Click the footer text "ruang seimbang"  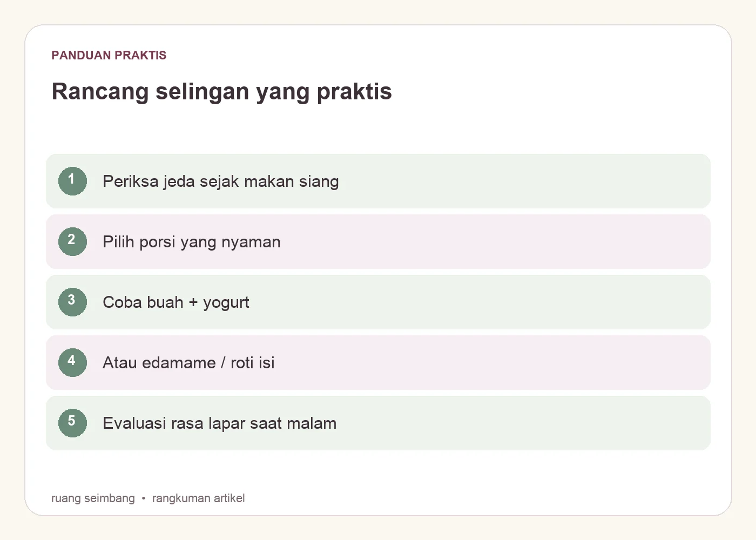(93, 498)
